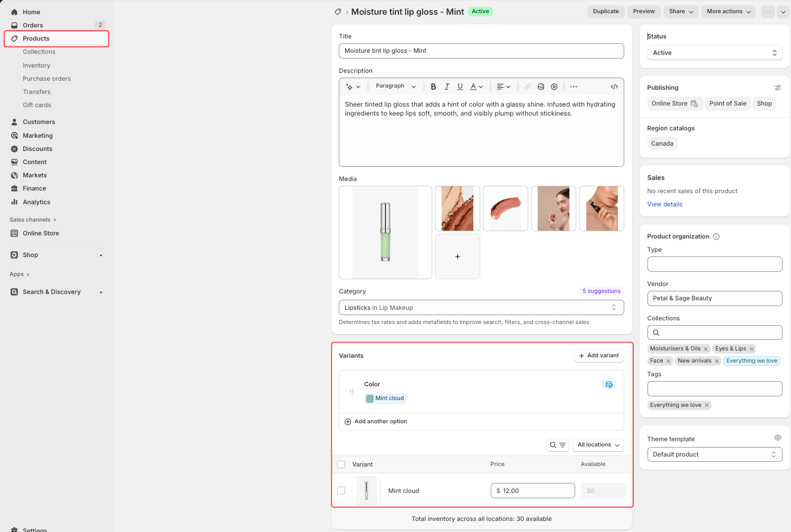Go to Orders in the sidebar

(x=33, y=25)
